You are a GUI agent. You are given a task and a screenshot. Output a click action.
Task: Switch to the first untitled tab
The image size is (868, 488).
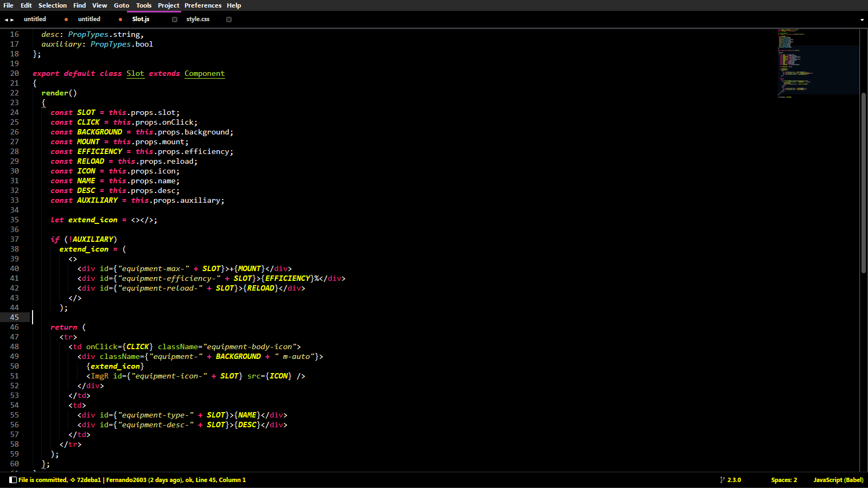click(35, 19)
